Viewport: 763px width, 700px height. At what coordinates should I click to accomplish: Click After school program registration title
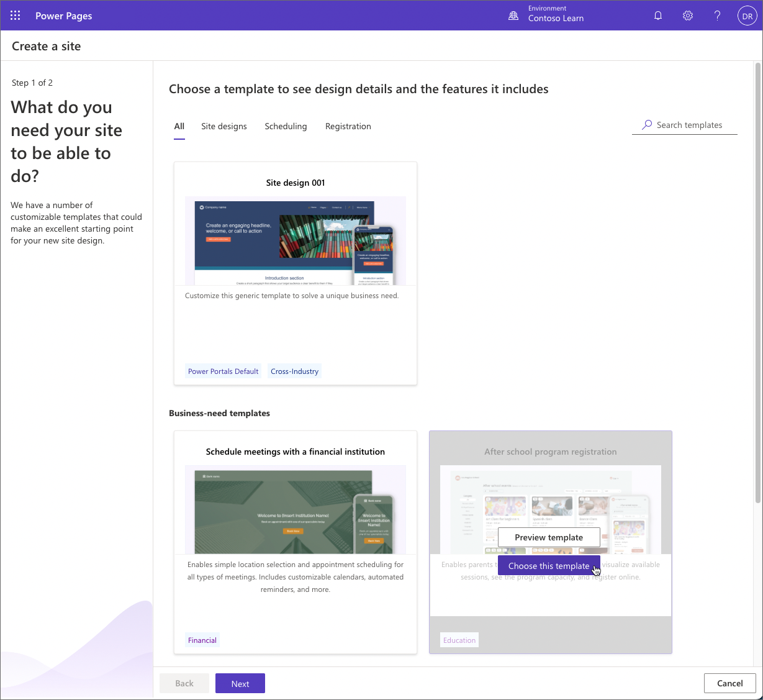551,452
